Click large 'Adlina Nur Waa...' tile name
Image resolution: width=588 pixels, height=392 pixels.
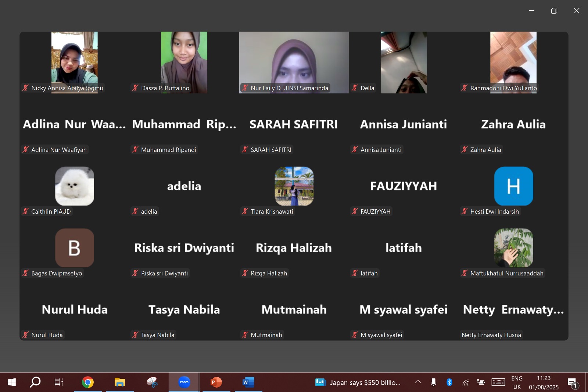[75, 124]
